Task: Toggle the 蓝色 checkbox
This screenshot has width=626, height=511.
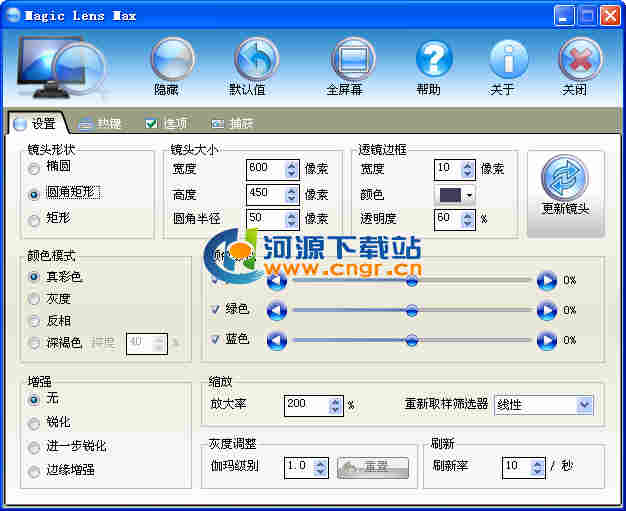Action: tap(215, 339)
